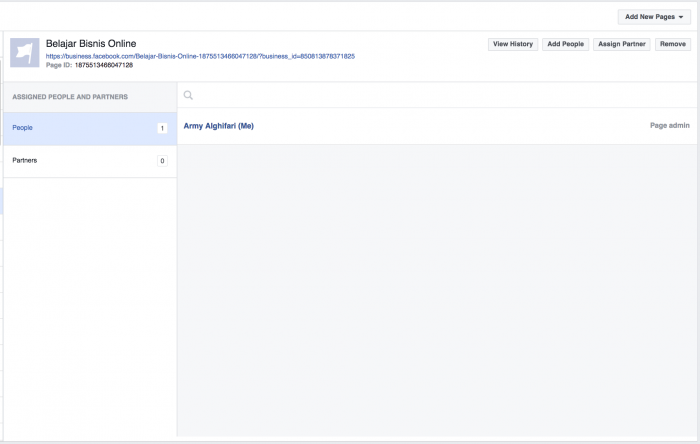Click the empty gray panel area

(x=437, y=290)
